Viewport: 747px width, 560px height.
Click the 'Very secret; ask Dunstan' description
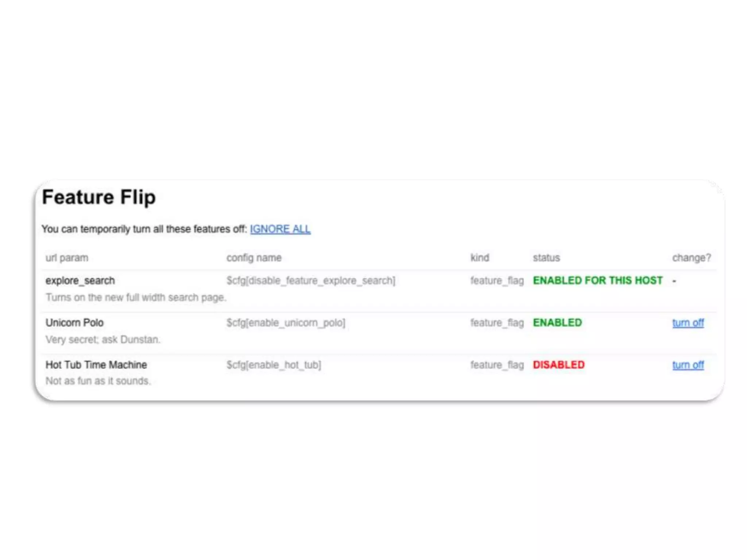point(102,339)
